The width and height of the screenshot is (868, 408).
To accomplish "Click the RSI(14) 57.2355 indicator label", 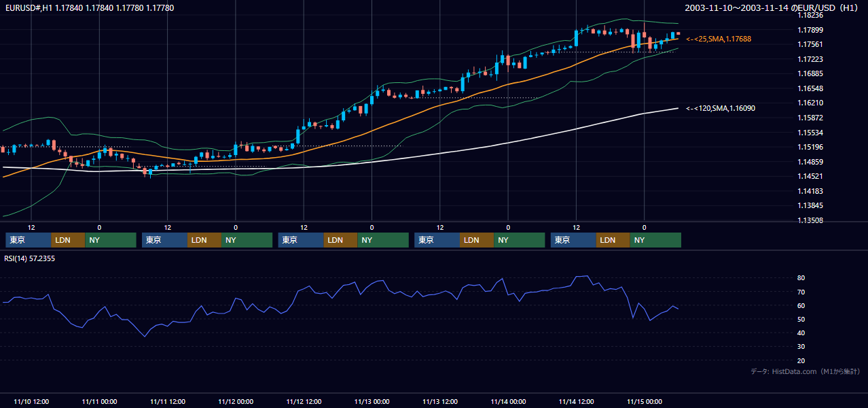I will point(29,258).
